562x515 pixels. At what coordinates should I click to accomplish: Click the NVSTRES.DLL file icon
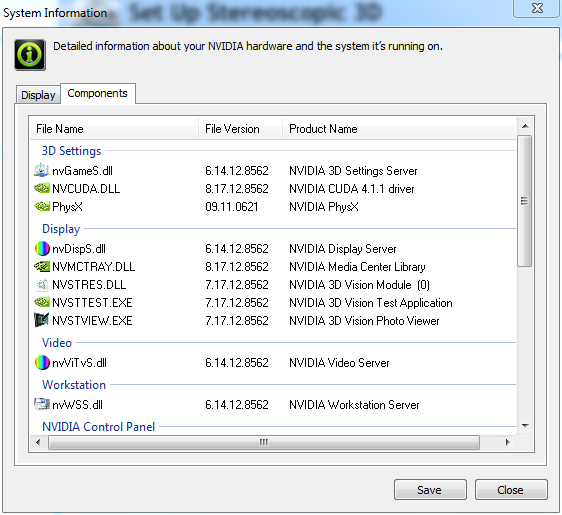(x=42, y=285)
